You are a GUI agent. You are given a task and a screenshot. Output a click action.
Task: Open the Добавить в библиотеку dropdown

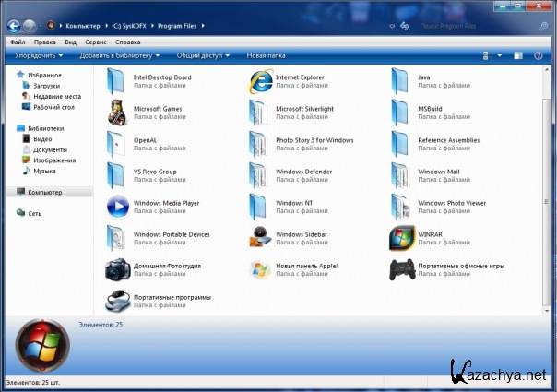[x=120, y=56]
